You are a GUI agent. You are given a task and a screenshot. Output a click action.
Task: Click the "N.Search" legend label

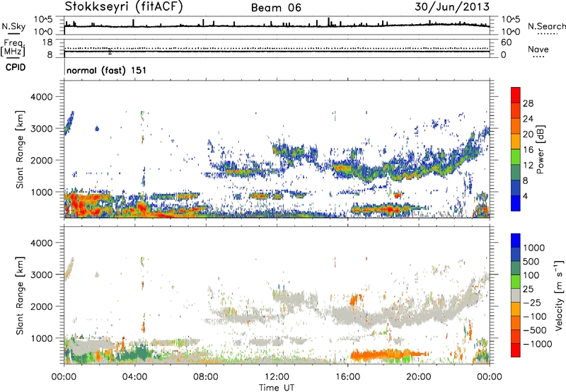point(546,26)
